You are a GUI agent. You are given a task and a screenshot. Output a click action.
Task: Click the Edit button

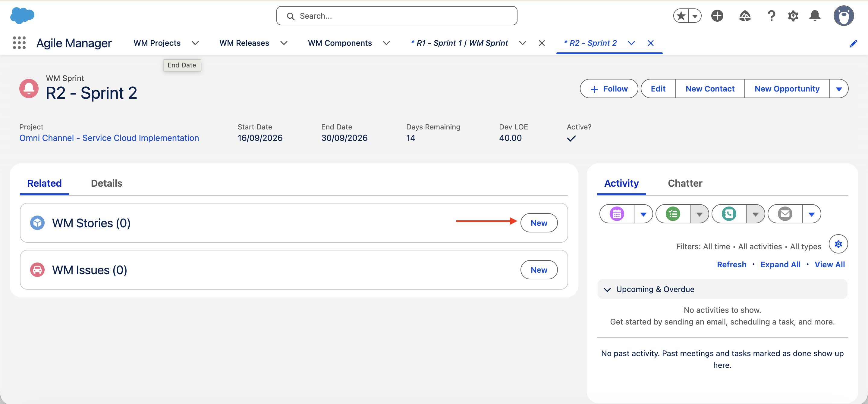[x=658, y=89]
